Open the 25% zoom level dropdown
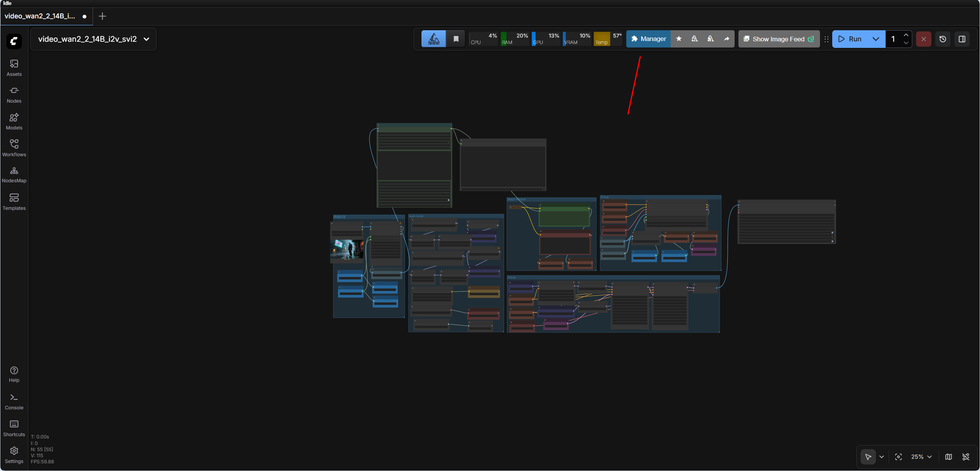 [921, 457]
